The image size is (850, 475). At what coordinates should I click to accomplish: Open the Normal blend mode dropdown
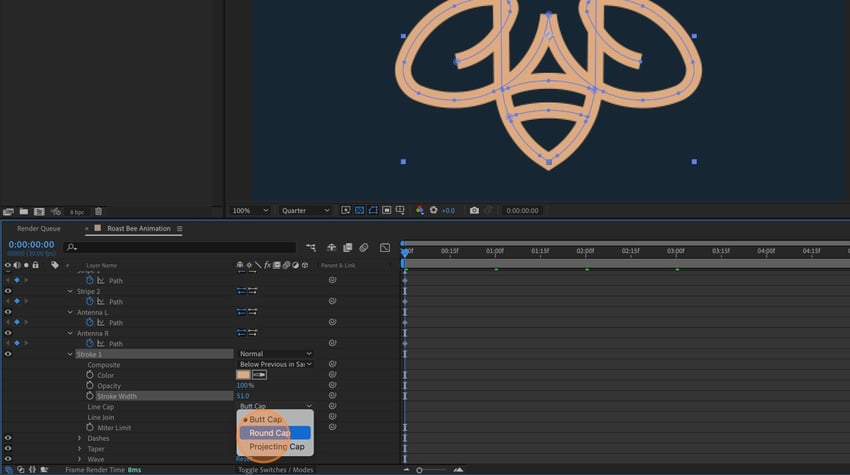click(x=275, y=354)
